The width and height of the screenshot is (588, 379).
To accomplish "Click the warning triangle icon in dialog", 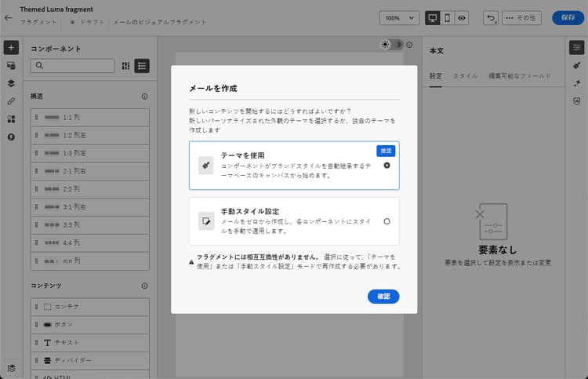I will (191, 262).
